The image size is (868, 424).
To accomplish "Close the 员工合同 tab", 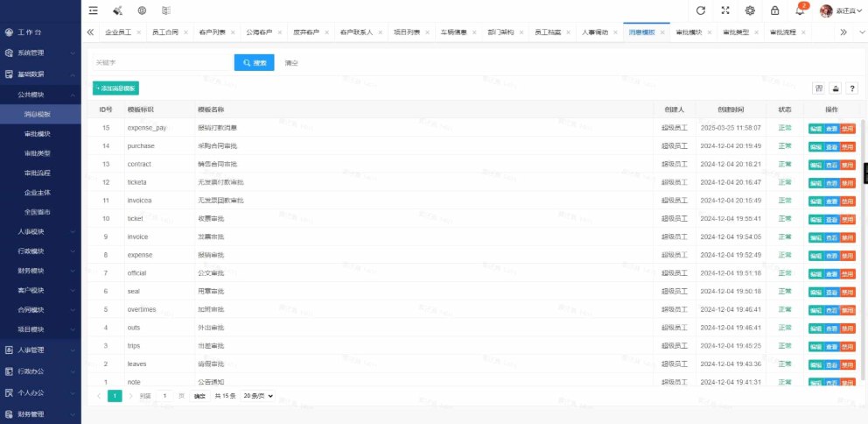I will pyautogui.click(x=185, y=32).
